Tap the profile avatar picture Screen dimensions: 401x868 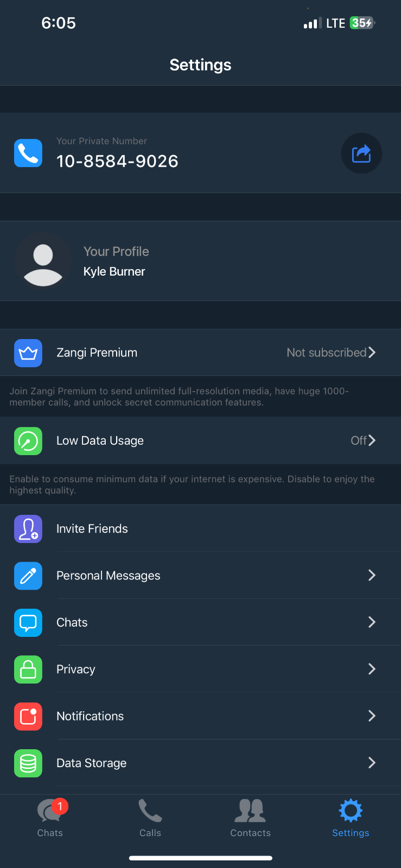click(x=43, y=261)
